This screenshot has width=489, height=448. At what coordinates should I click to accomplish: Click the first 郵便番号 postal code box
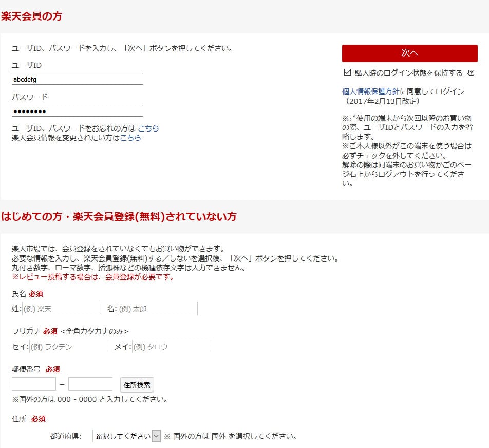[x=34, y=384]
